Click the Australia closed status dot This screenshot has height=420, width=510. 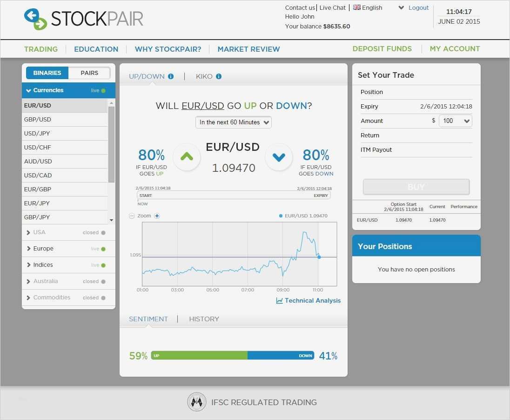pyautogui.click(x=103, y=282)
